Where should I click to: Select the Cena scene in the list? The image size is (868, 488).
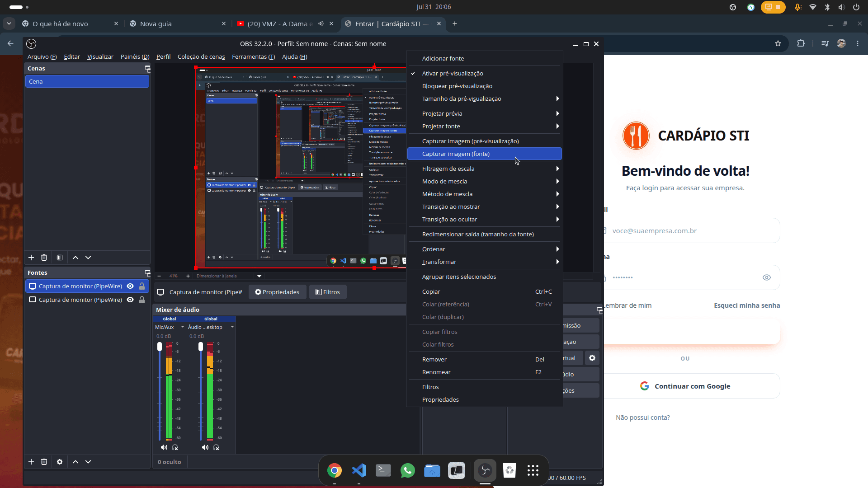pyautogui.click(x=87, y=81)
